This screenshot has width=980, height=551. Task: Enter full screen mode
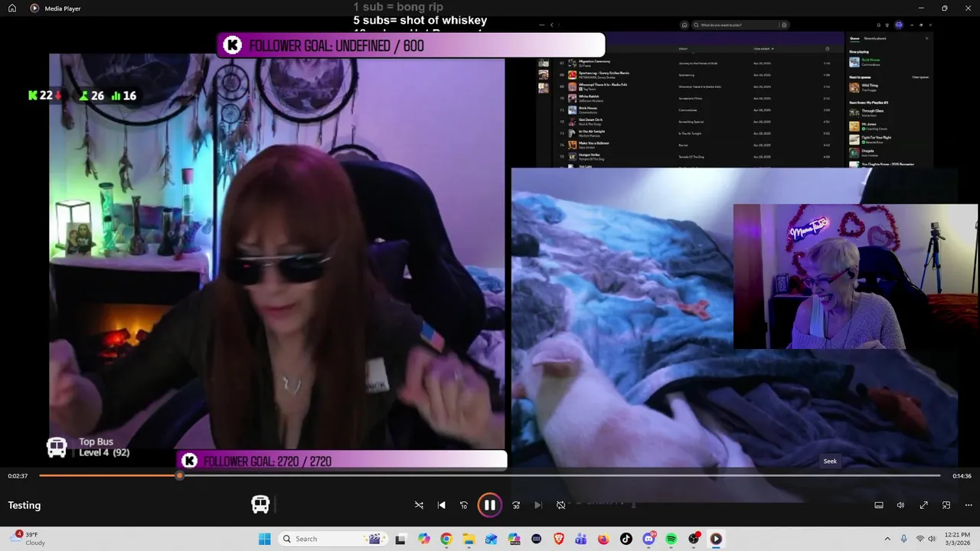click(924, 505)
